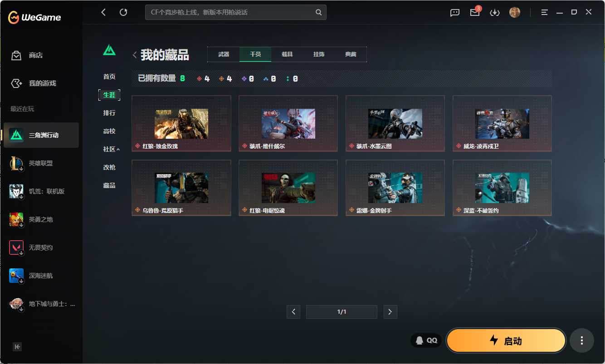The image size is (605, 364).
Task: Open the League of Legends game entry
Action: [41, 163]
